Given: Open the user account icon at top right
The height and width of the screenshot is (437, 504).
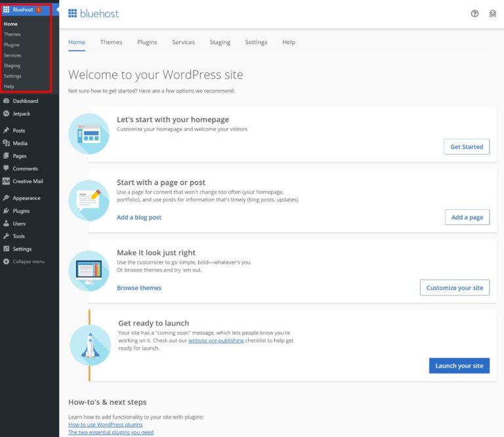Looking at the screenshot, I should pos(492,14).
